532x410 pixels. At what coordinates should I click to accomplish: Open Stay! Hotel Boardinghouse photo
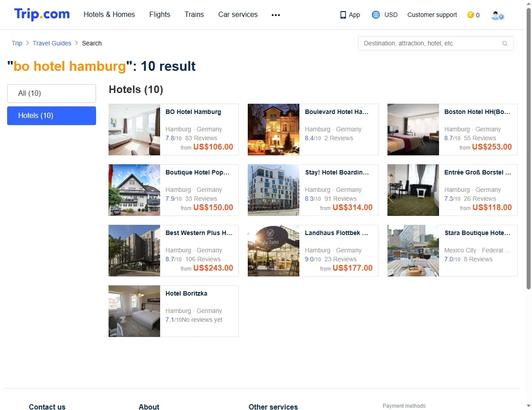pos(274,190)
